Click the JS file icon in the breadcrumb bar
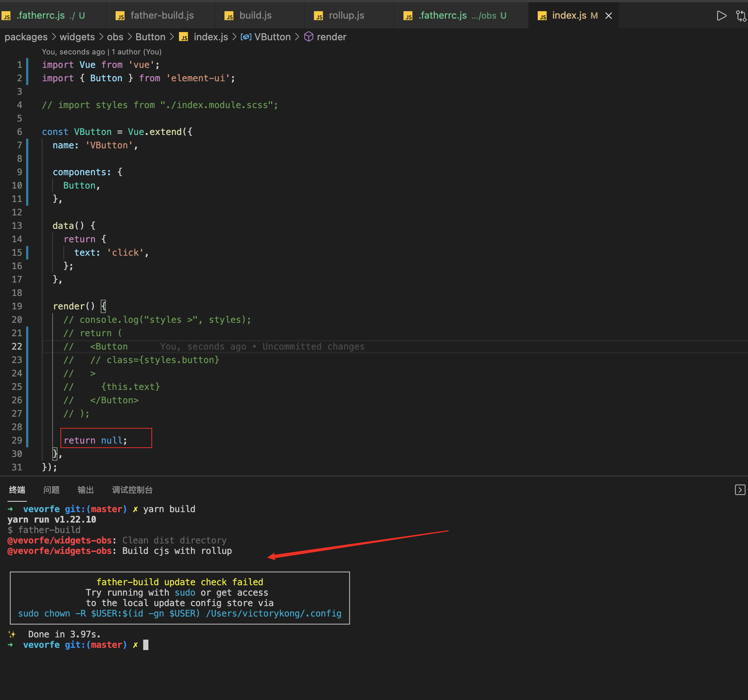The width and height of the screenshot is (748, 700). [183, 37]
